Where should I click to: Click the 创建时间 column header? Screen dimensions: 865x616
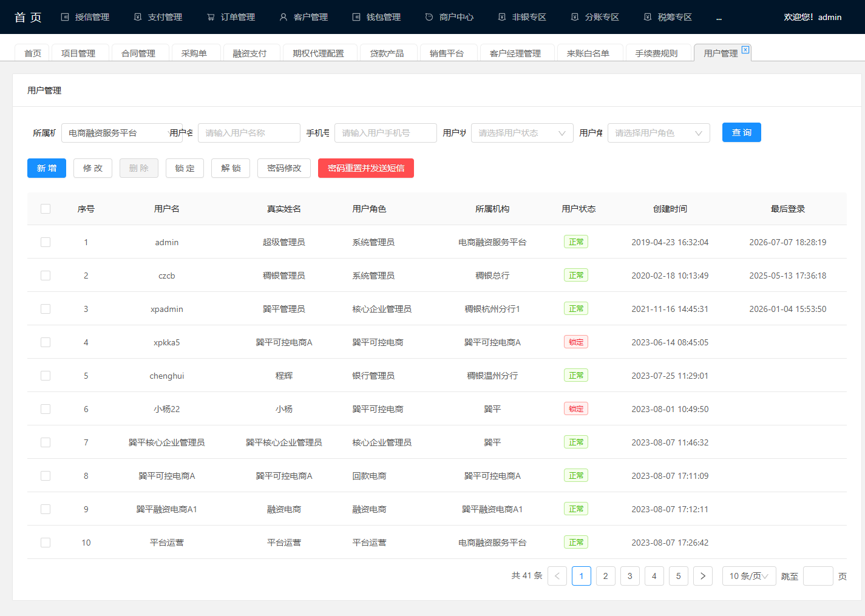click(670, 209)
